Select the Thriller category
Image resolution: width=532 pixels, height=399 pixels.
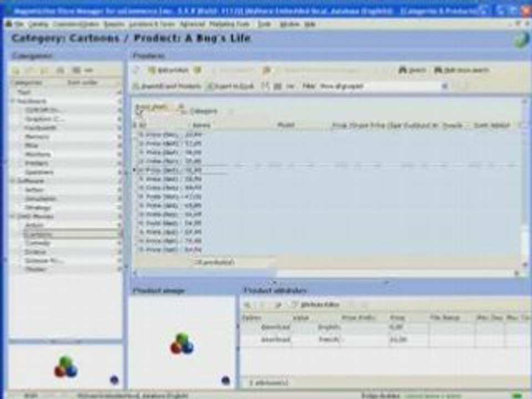pyautogui.click(x=36, y=269)
